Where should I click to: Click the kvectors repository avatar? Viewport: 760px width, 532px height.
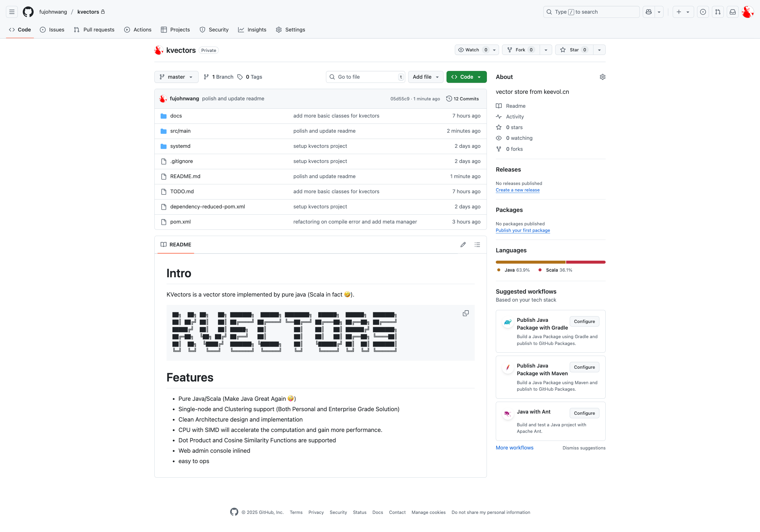(x=159, y=50)
